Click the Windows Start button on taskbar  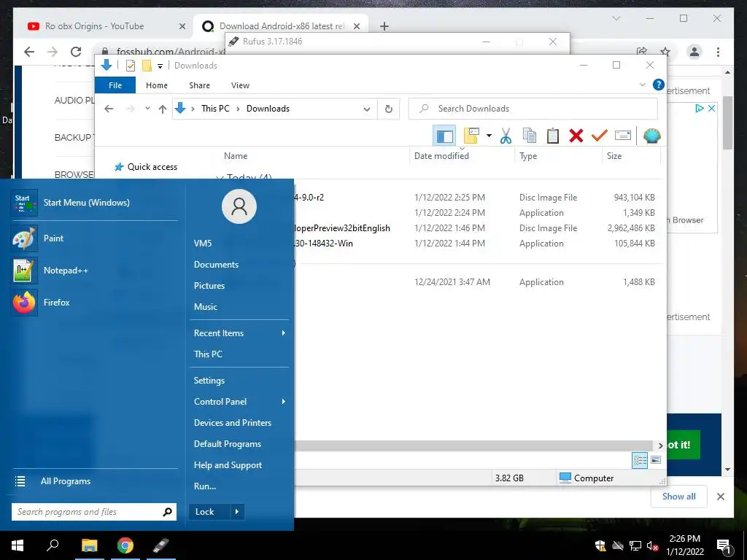point(18,545)
